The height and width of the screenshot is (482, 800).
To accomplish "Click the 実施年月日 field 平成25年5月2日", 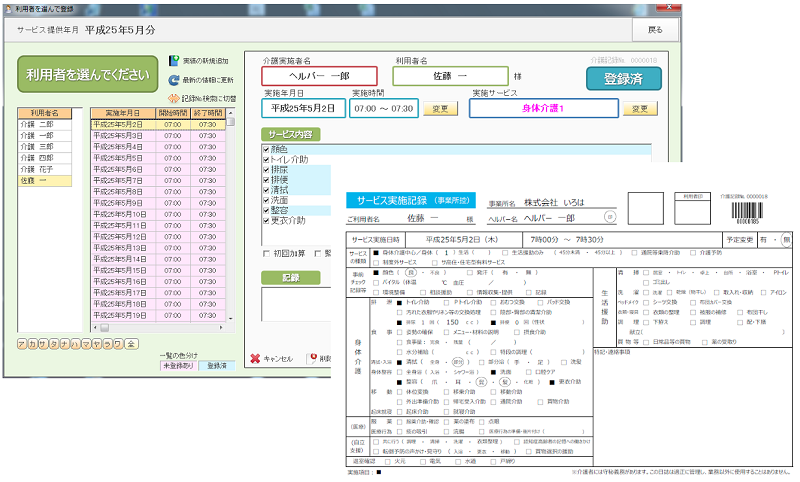I will coord(303,108).
